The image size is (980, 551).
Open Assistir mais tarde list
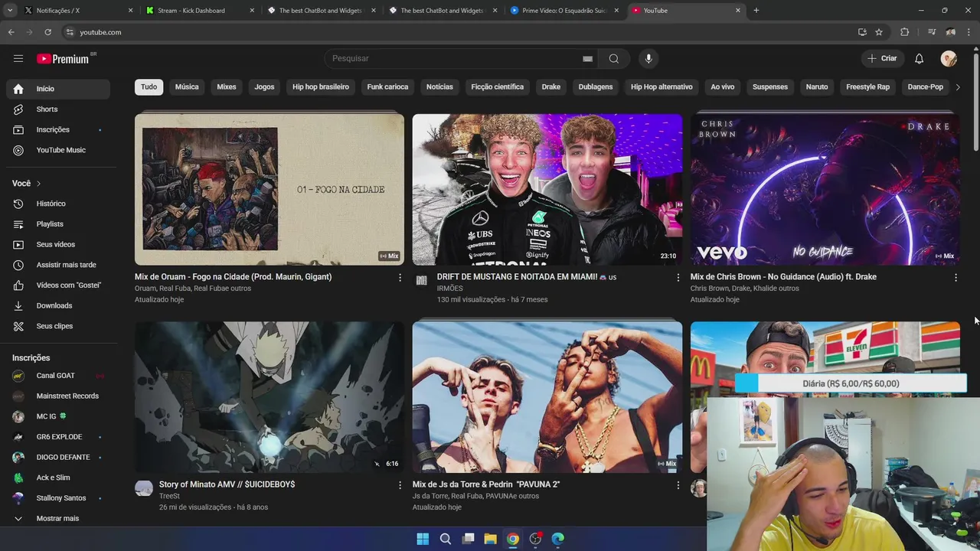tap(58, 265)
